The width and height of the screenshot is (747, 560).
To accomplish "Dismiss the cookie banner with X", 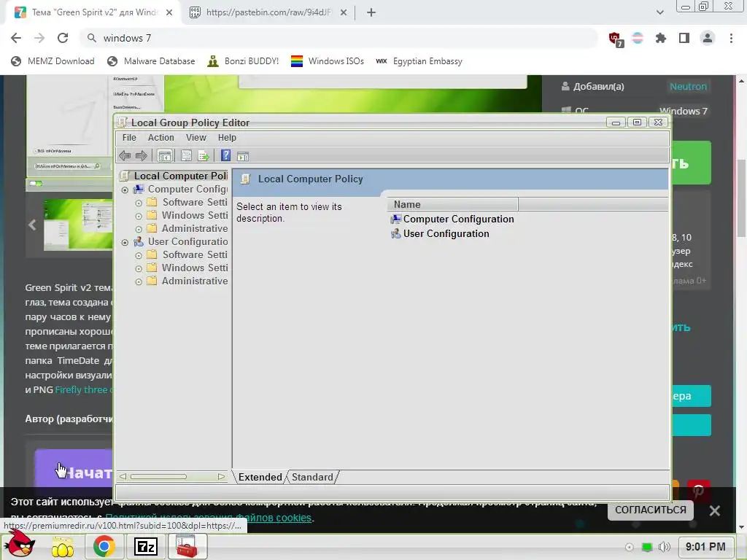I will tap(715, 510).
